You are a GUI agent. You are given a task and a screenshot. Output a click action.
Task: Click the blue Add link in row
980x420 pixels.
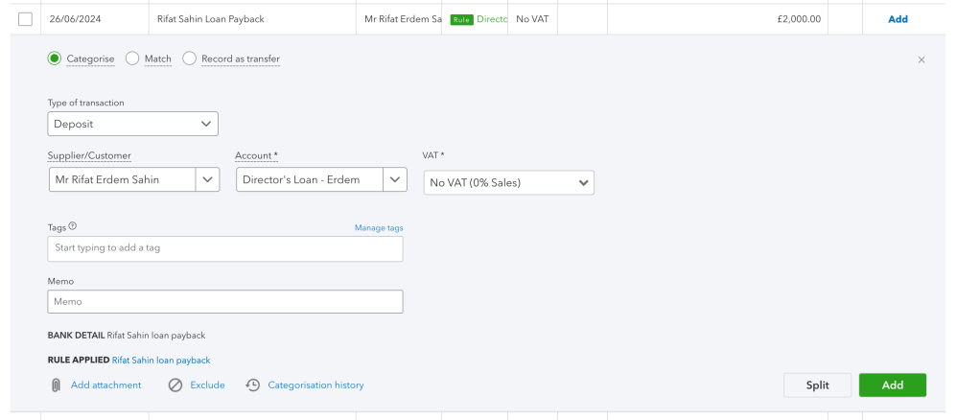coord(898,19)
